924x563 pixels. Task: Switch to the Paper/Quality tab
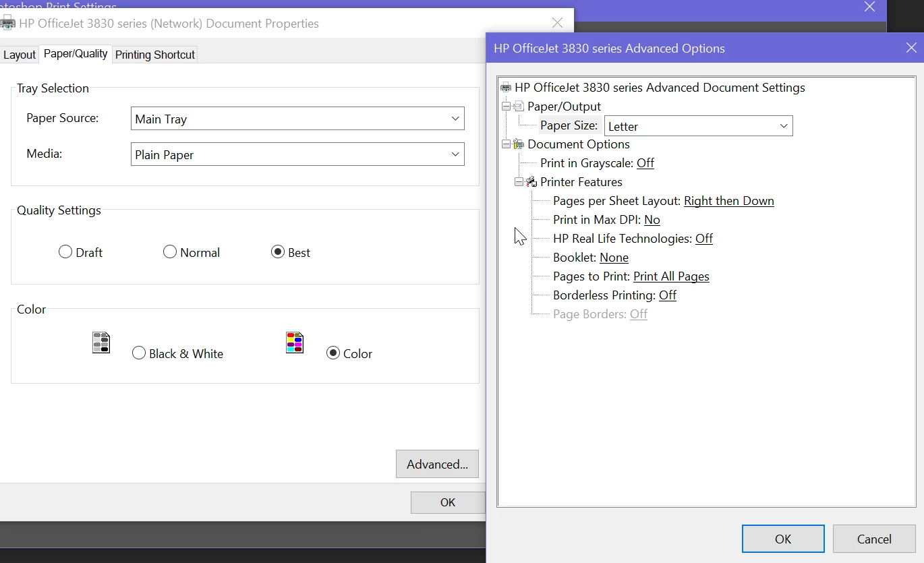tap(76, 54)
